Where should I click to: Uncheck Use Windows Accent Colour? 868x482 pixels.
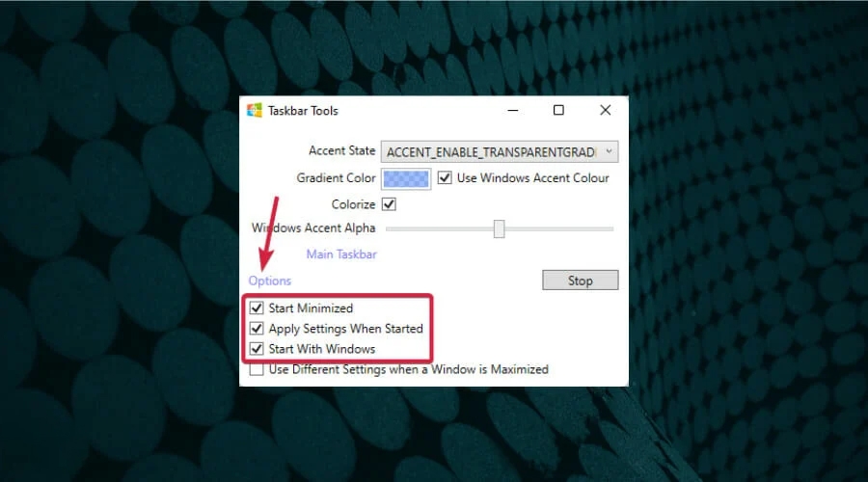click(x=445, y=177)
